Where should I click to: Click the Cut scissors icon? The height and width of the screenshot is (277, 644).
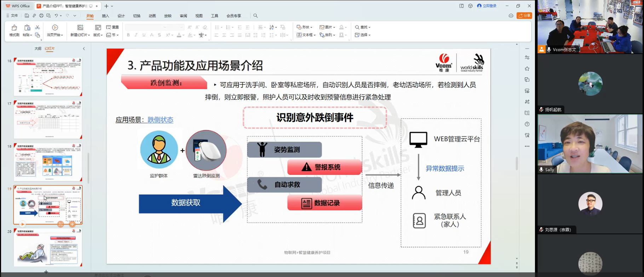point(38,27)
